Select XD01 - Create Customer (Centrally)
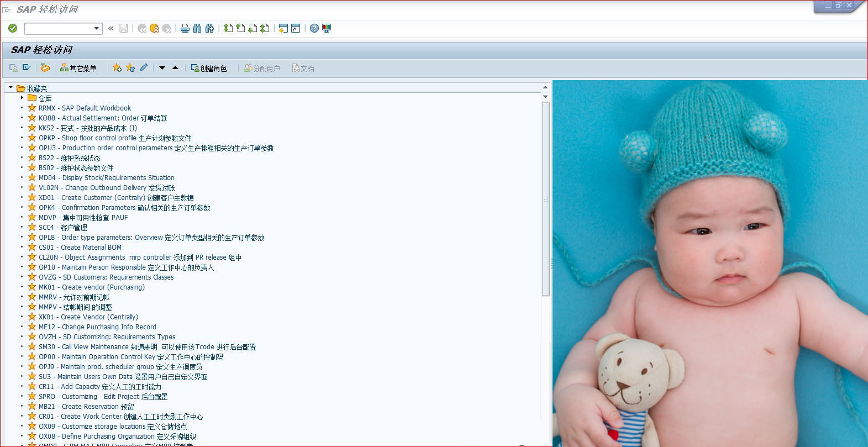 tap(116, 197)
